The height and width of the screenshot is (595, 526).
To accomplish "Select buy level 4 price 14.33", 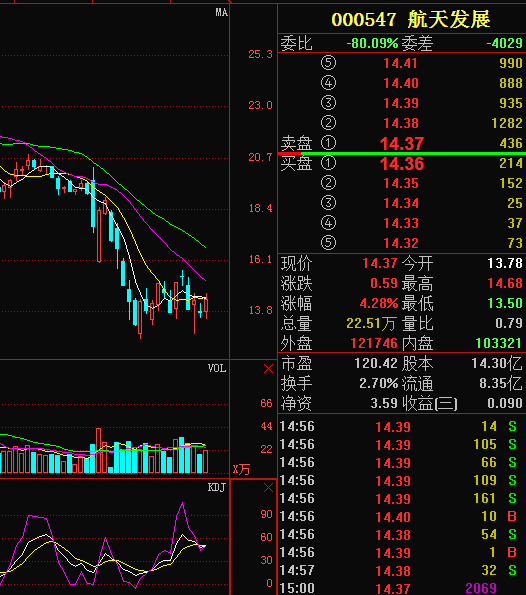I will (400, 223).
